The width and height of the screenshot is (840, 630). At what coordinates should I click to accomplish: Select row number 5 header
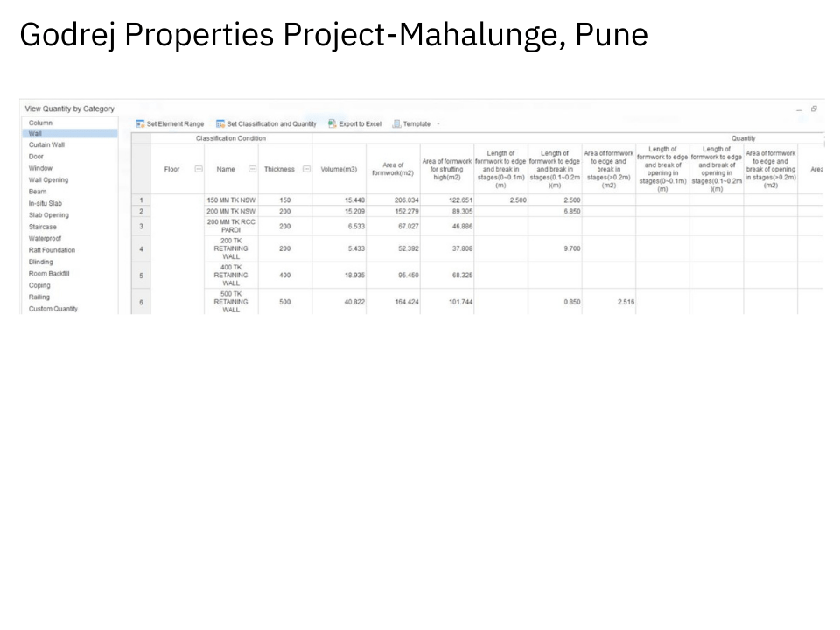pyautogui.click(x=141, y=276)
